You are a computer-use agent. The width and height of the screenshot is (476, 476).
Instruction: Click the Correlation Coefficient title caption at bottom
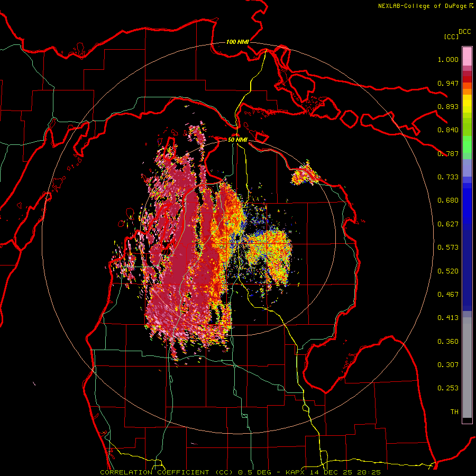240,472
